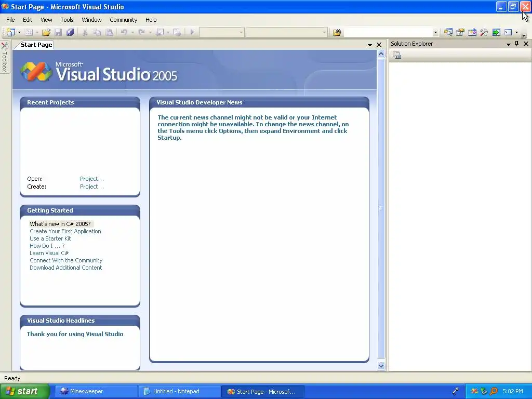Screen dimensions: 532x399
Task: Switch to Untitled - Notepad in taskbar
Action: point(179,392)
